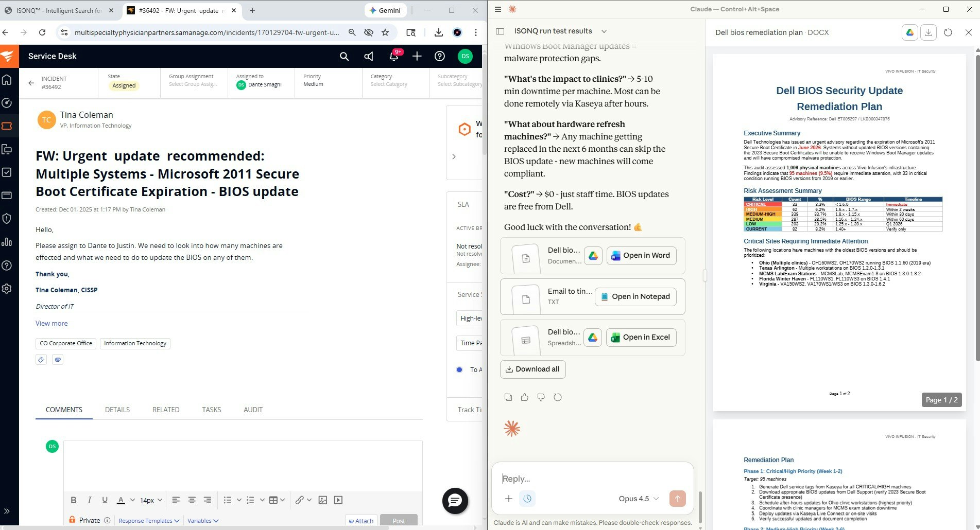The image size is (980, 530).
Task: Download the Dell bios remediation plan DOCX
Action: pyautogui.click(x=929, y=32)
